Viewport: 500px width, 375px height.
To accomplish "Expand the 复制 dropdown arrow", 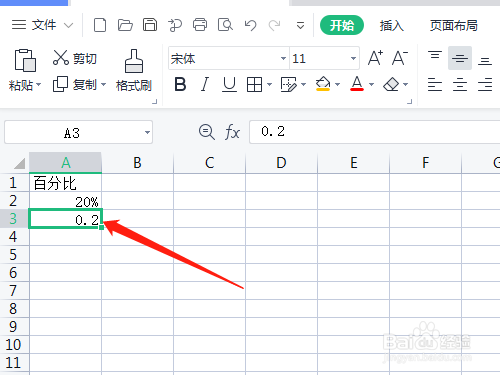I will (103, 85).
